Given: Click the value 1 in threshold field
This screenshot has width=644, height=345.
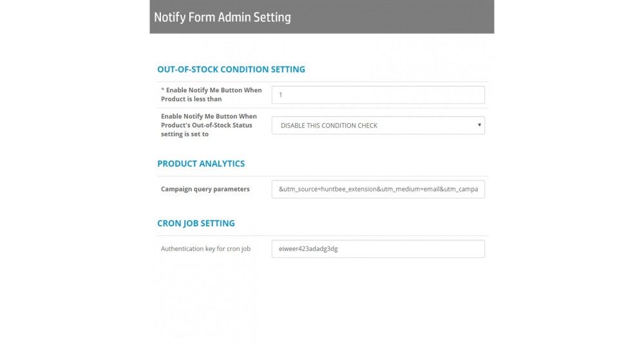Looking at the screenshot, I should pos(281,95).
